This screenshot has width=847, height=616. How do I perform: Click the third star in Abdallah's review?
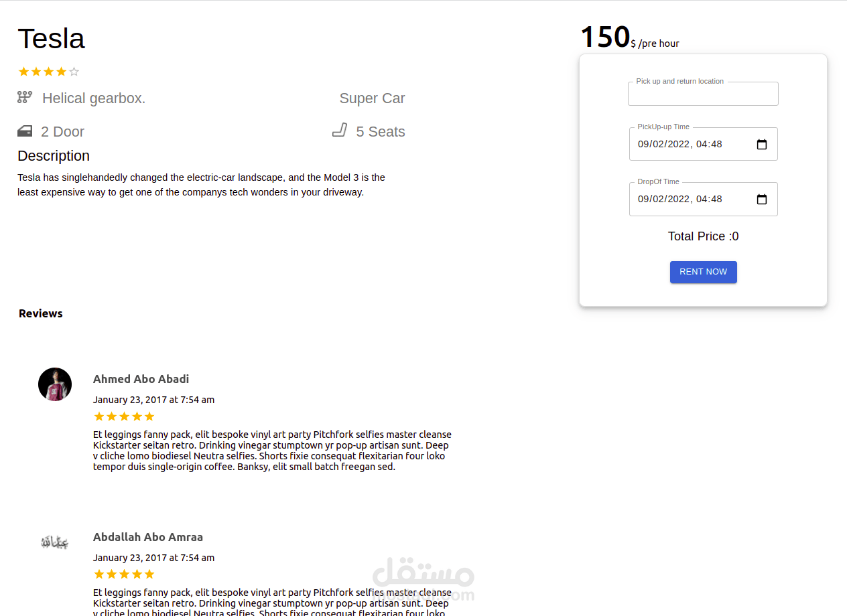[125, 574]
